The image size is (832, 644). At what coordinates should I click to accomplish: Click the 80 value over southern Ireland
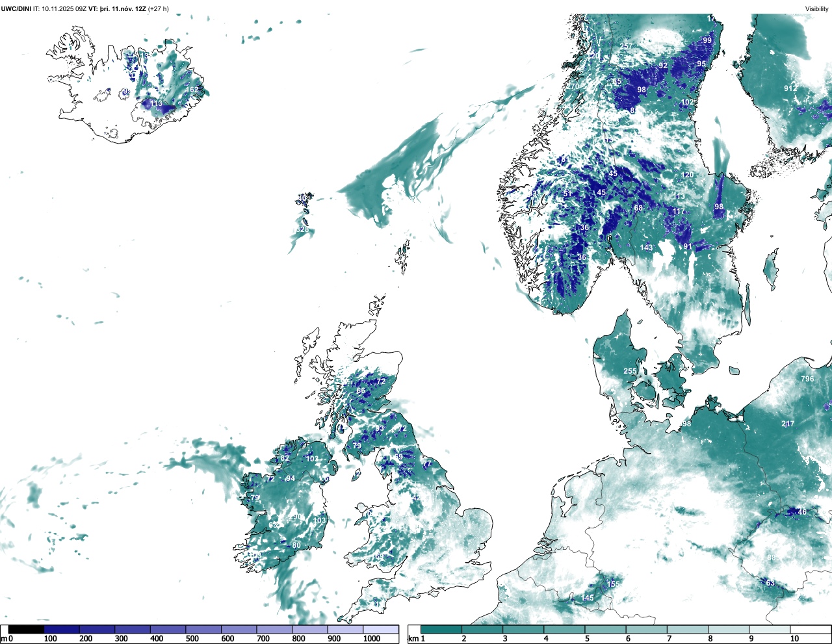click(296, 545)
